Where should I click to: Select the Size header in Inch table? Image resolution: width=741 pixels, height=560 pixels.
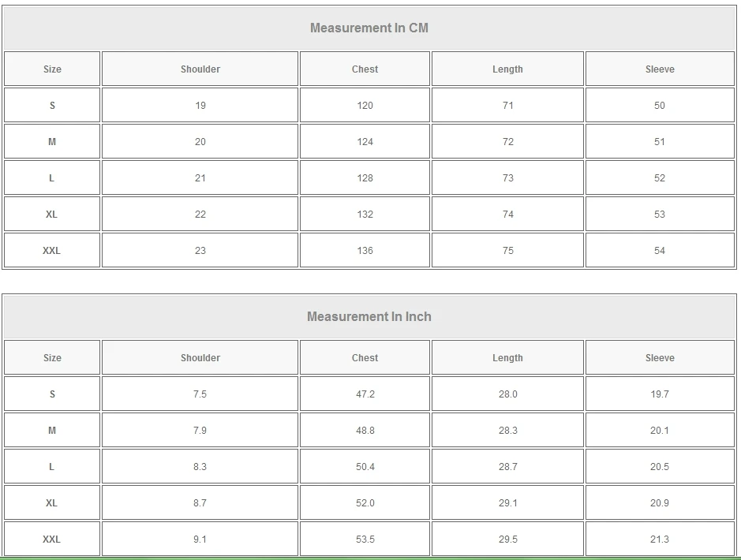52,358
